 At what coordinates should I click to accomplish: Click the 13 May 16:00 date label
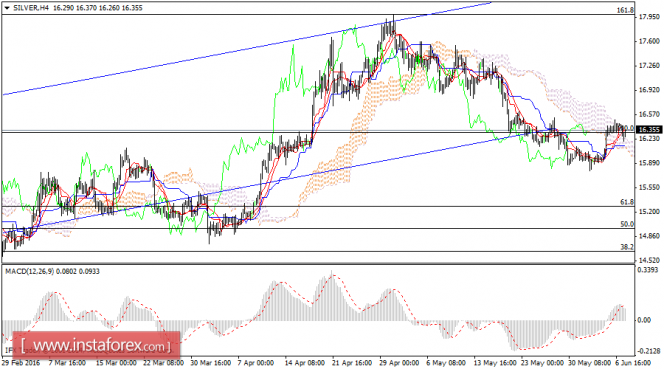(x=494, y=363)
